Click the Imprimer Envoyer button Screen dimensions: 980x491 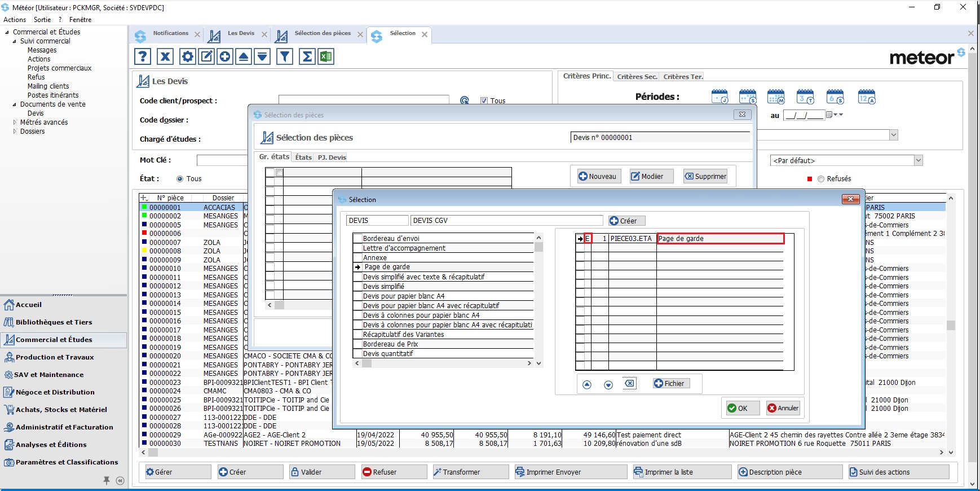(x=571, y=472)
